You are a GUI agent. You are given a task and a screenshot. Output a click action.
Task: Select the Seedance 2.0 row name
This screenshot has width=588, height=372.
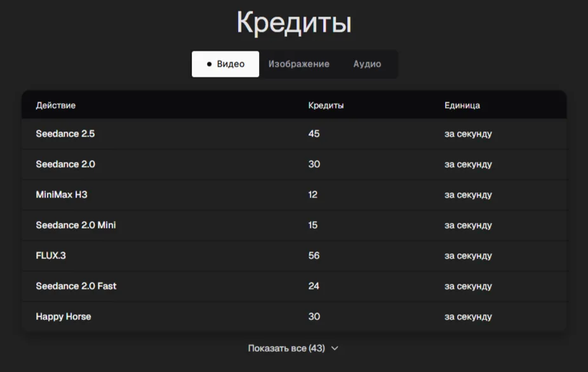pyautogui.click(x=65, y=164)
